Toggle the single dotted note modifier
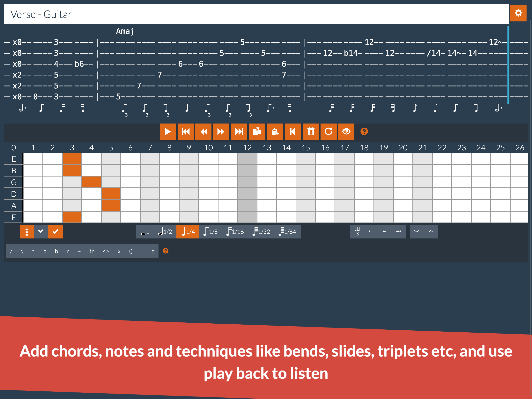532x399 pixels. pyautogui.click(x=369, y=231)
